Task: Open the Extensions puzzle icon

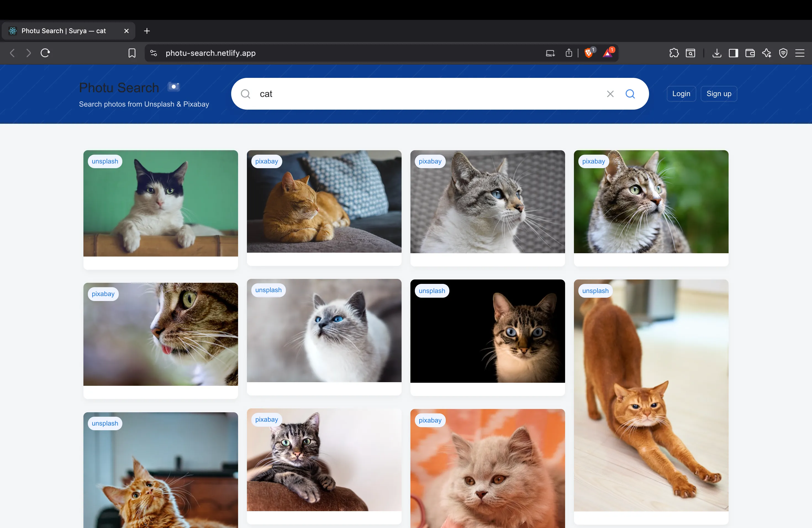Action: tap(674, 53)
